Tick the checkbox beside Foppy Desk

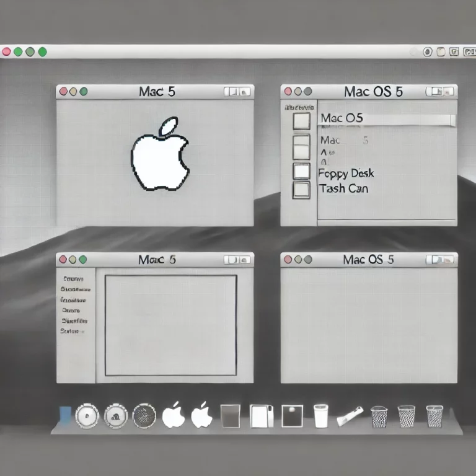[301, 171]
